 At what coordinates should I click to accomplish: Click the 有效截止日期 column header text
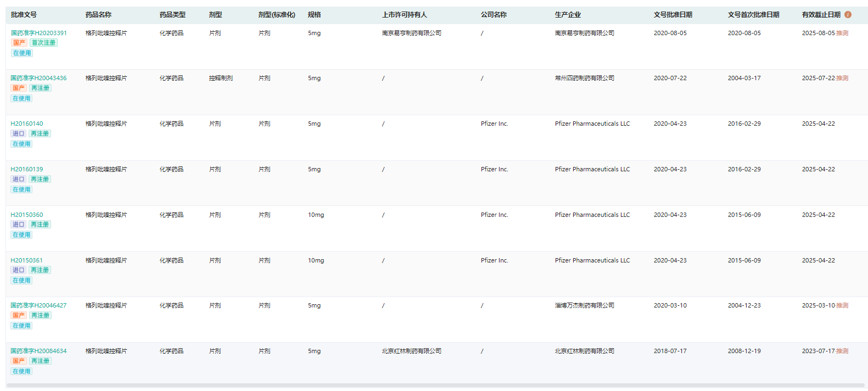tap(821, 15)
